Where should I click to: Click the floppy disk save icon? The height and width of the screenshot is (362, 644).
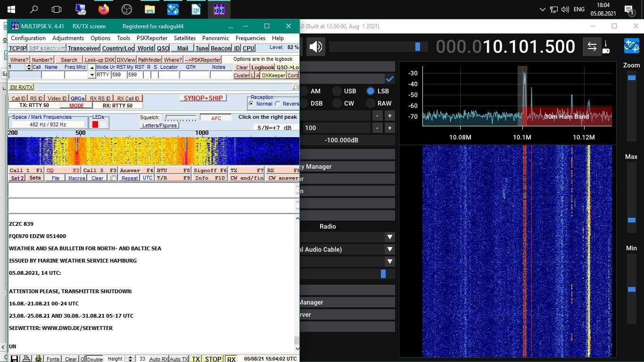click(15, 359)
